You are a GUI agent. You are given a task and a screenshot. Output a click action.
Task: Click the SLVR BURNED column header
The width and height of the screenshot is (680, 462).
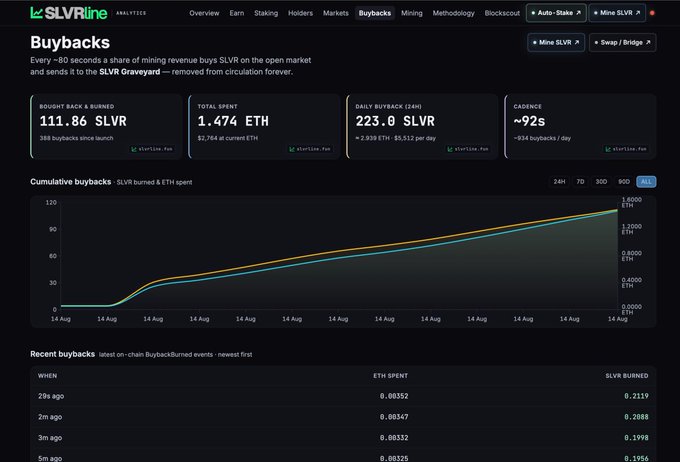[x=627, y=376]
